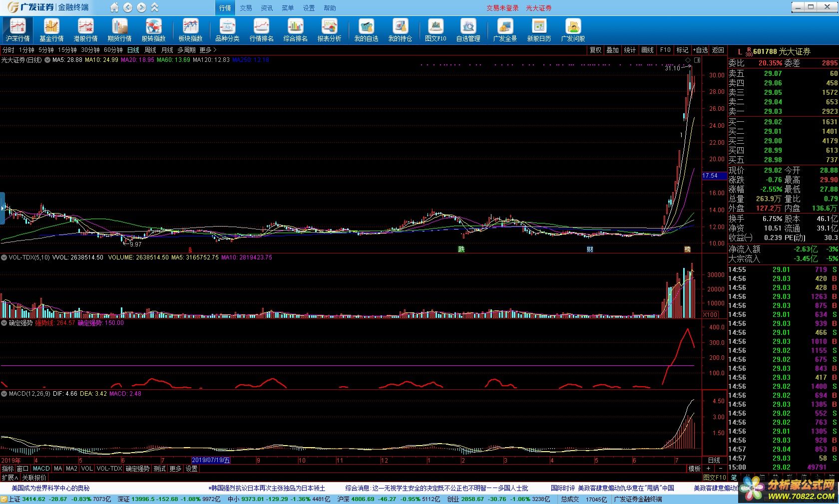Select the 60分钟 period

[x=113, y=50]
